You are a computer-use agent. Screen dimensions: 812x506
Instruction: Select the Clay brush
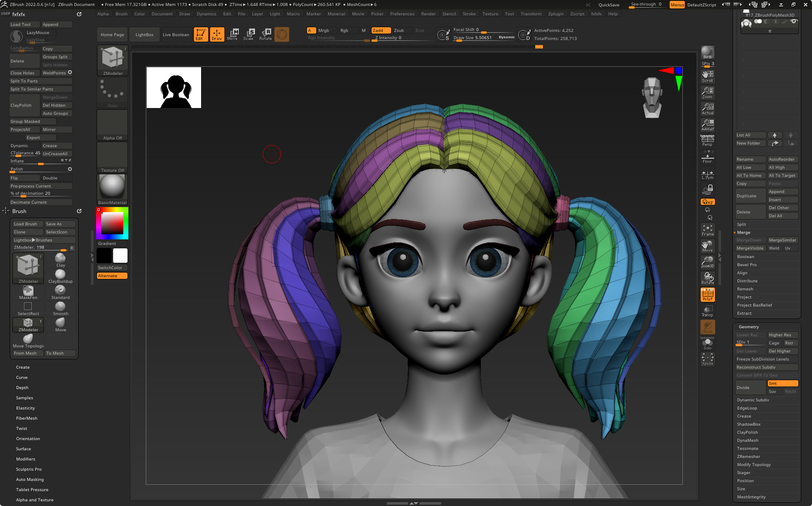(61, 260)
